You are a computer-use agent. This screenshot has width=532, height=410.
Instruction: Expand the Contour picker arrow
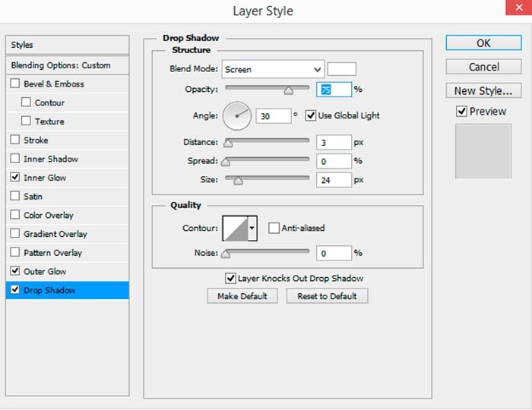click(253, 228)
